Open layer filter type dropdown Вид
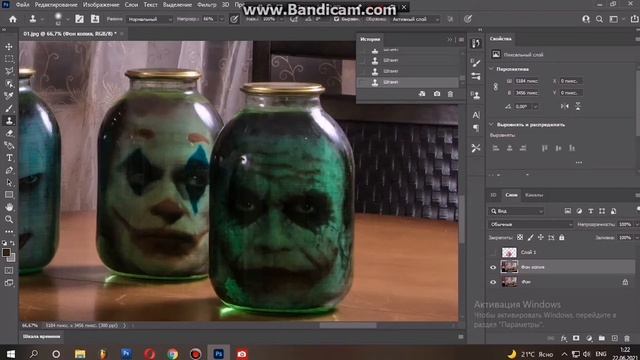 pos(517,211)
